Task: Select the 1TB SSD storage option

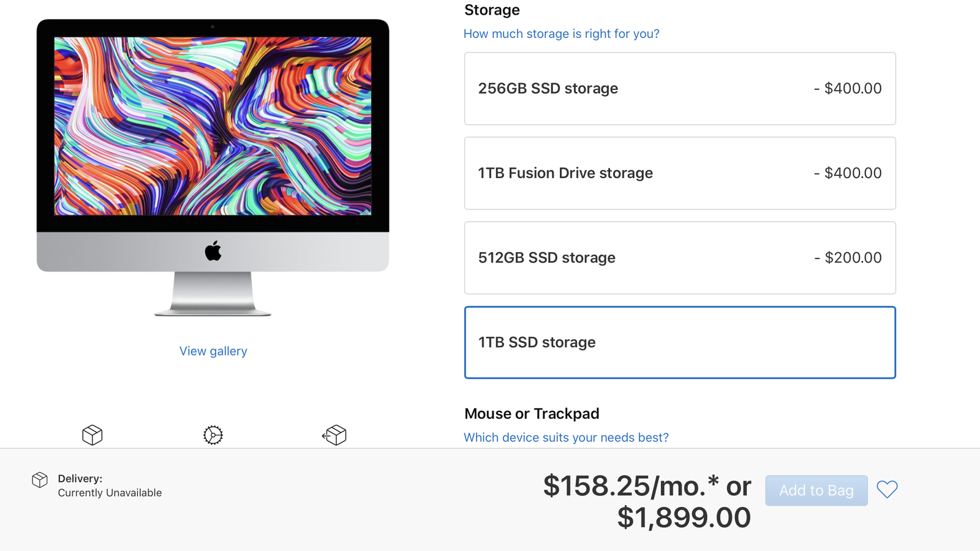Action: coord(680,342)
